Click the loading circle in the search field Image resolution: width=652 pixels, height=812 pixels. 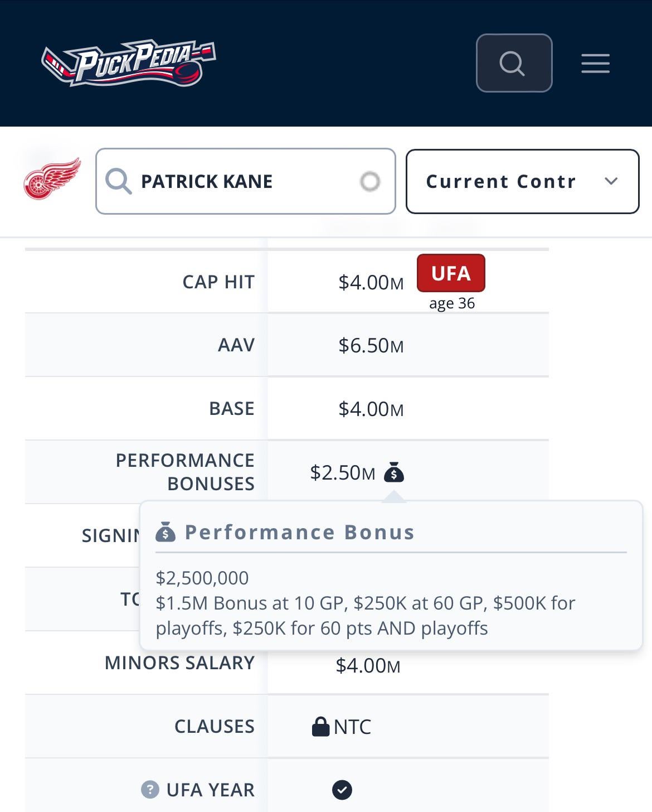coord(370,181)
